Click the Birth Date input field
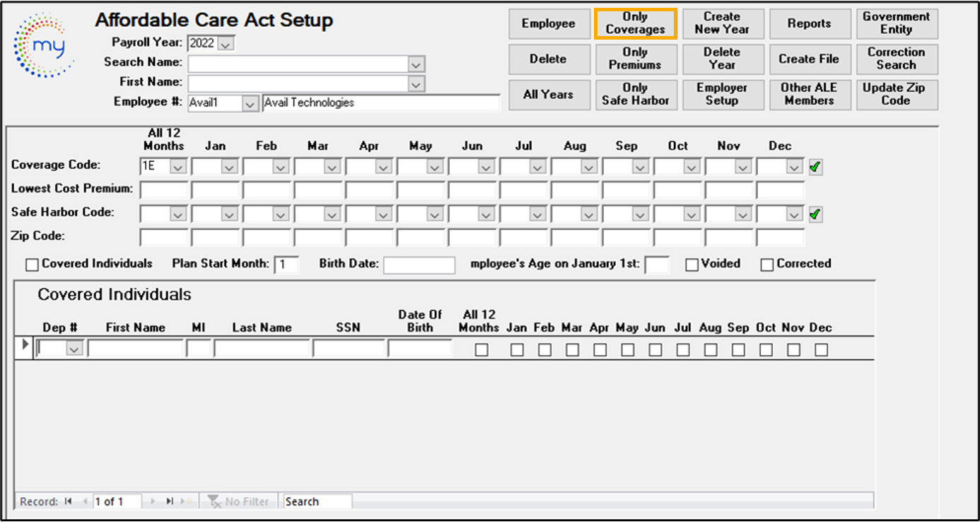Image resolution: width=980 pixels, height=522 pixels. click(419, 265)
